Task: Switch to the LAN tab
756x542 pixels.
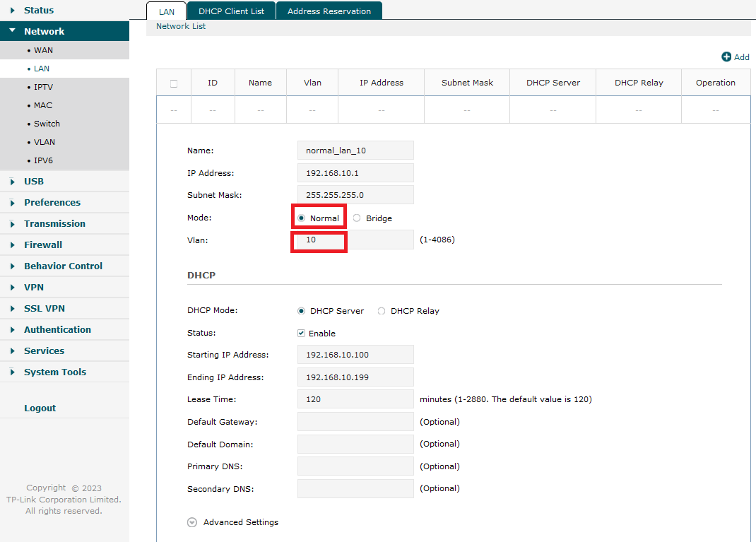Action: [167, 11]
